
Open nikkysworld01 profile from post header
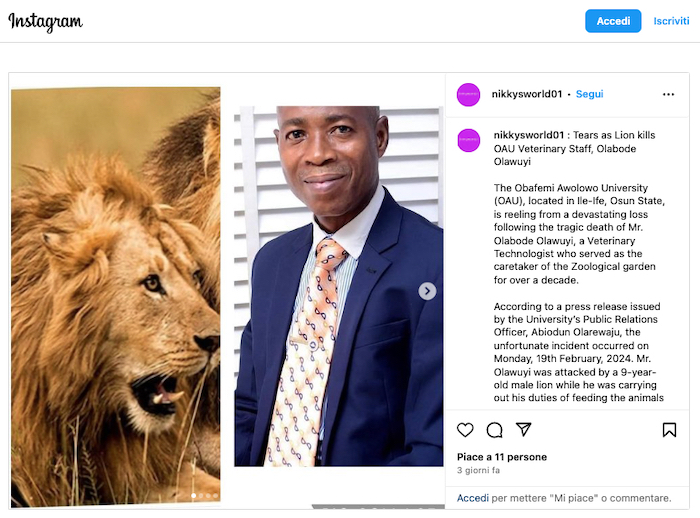point(527,94)
